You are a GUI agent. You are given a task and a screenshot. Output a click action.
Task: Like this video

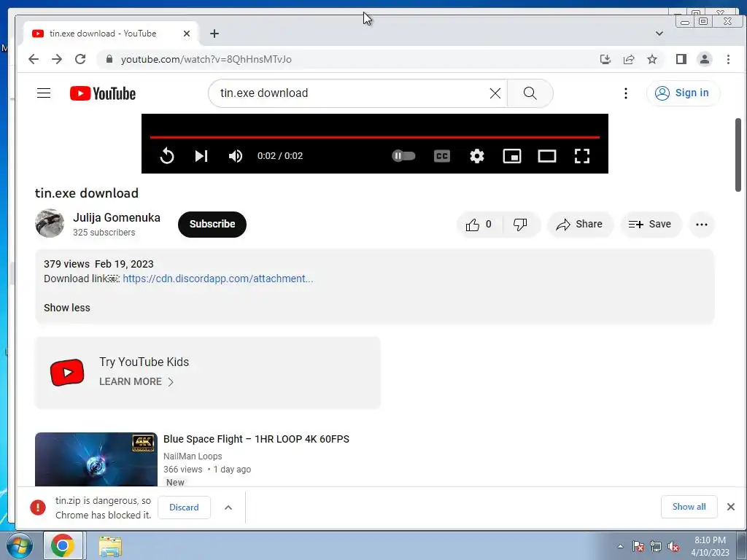click(479, 225)
